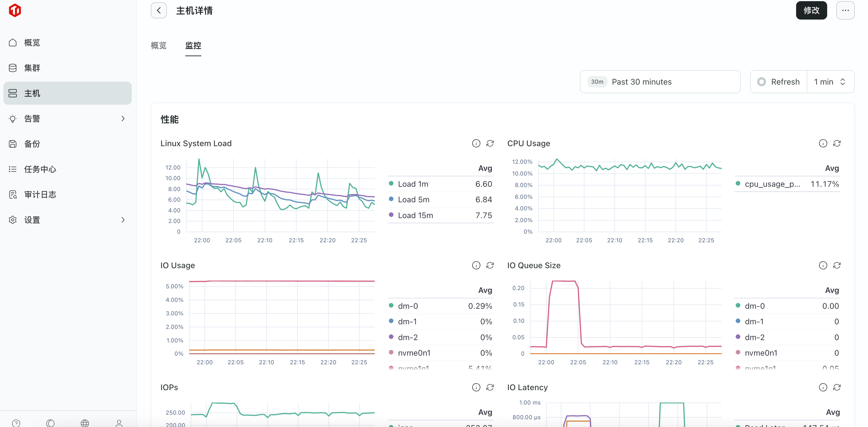This screenshot has height=427, width=868.
Task: Toggle Load 15m series in legend
Action: click(x=415, y=215)
